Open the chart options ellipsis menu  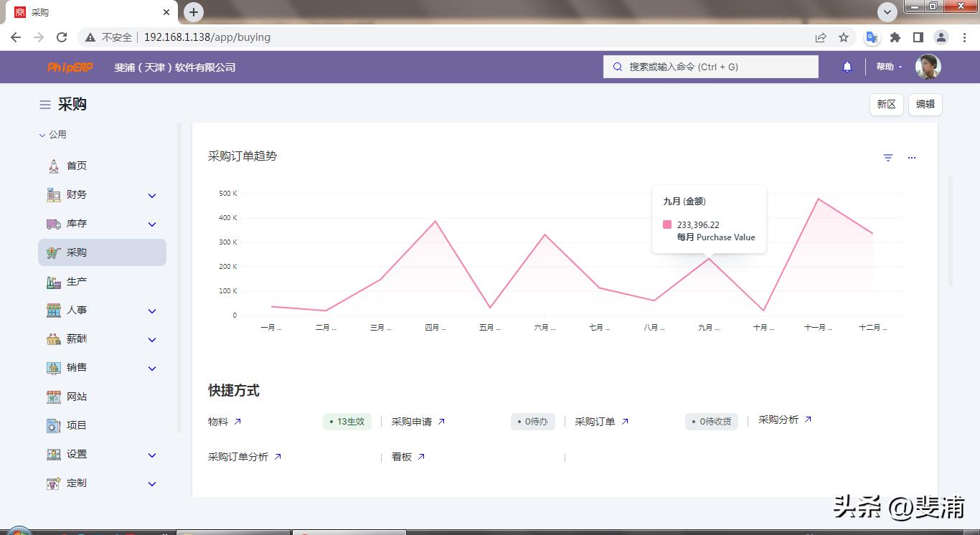point(911,157)
